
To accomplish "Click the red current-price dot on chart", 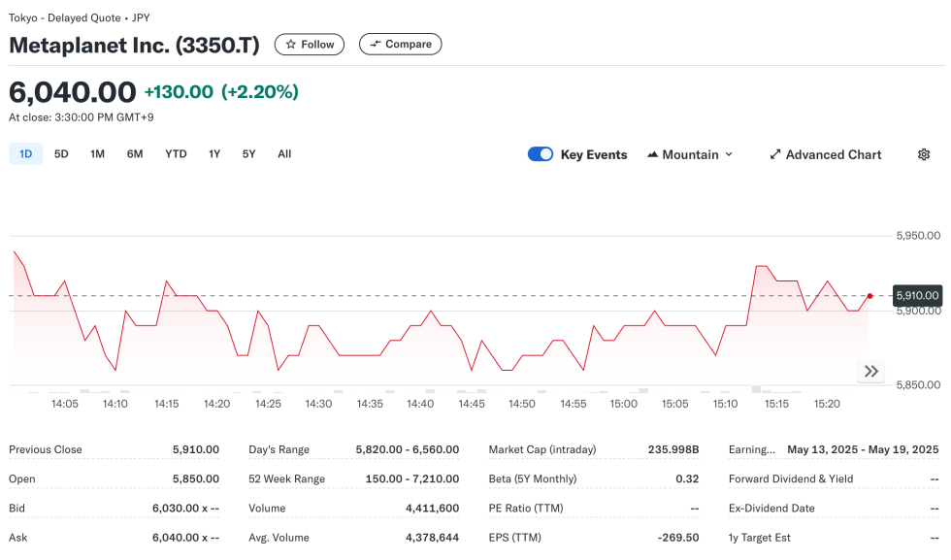I will click(869, 295).
